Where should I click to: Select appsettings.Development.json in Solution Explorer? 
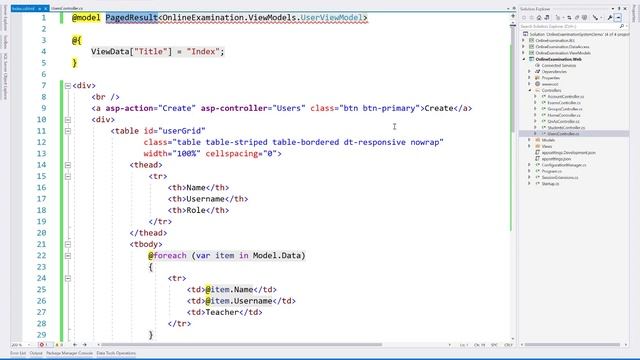click(568, 152)
